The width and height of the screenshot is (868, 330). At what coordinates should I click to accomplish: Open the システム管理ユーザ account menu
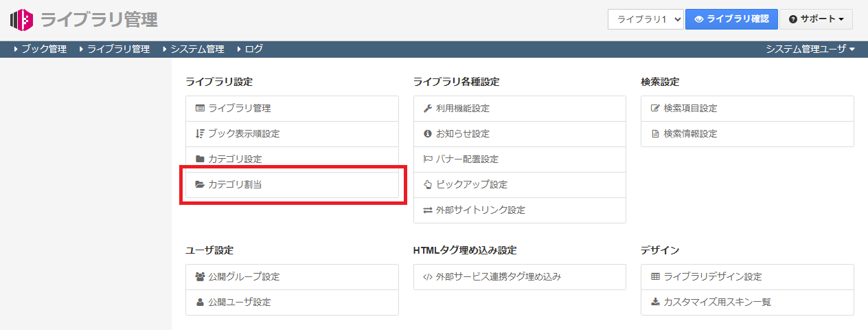[810, 49]
